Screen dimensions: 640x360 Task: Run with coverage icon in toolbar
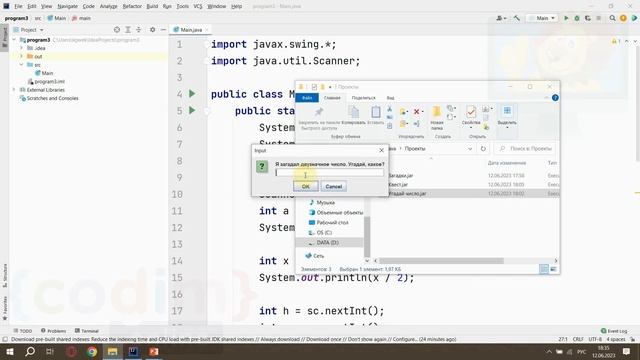click(x=587, y=18)
